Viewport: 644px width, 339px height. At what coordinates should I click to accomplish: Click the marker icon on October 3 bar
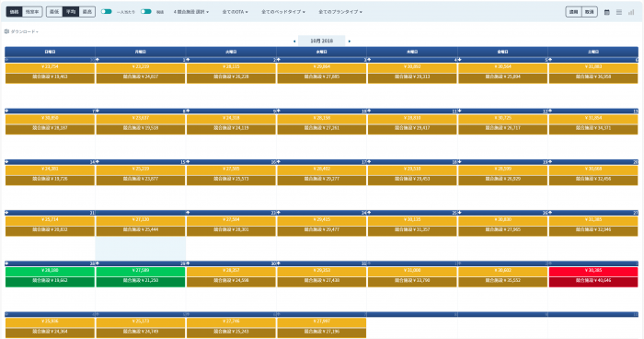click(x=279, y=60)
